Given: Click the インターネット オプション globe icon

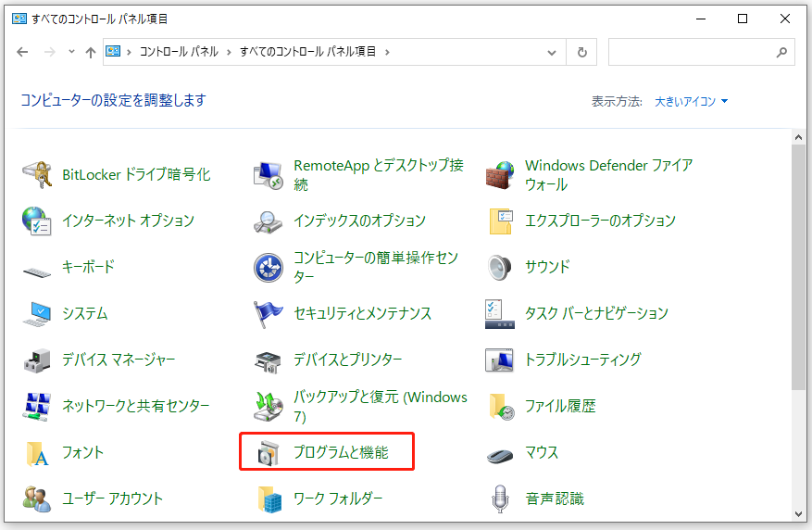Looking at the screenshot, I should (x=37, y=221).
